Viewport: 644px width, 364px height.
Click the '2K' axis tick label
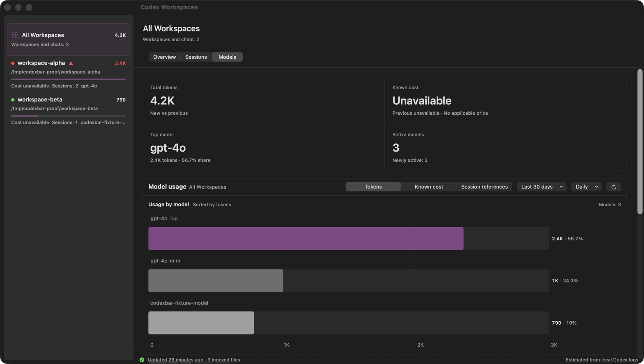coord(420,345)
